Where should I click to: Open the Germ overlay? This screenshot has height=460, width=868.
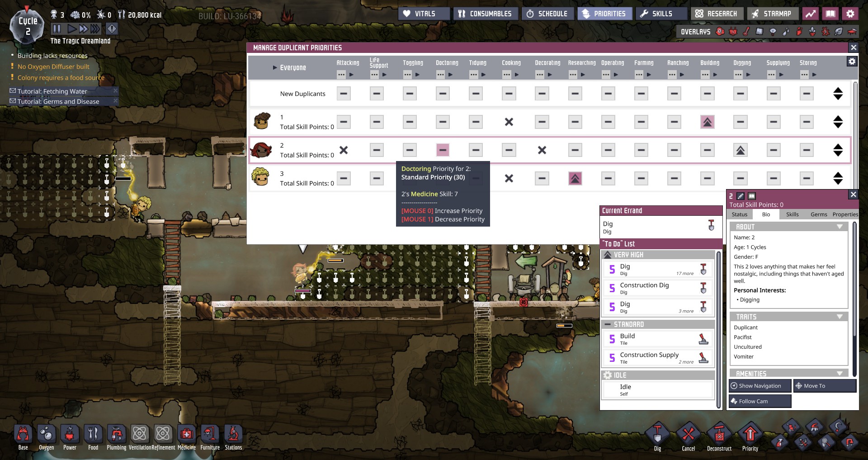pos(826,32)
